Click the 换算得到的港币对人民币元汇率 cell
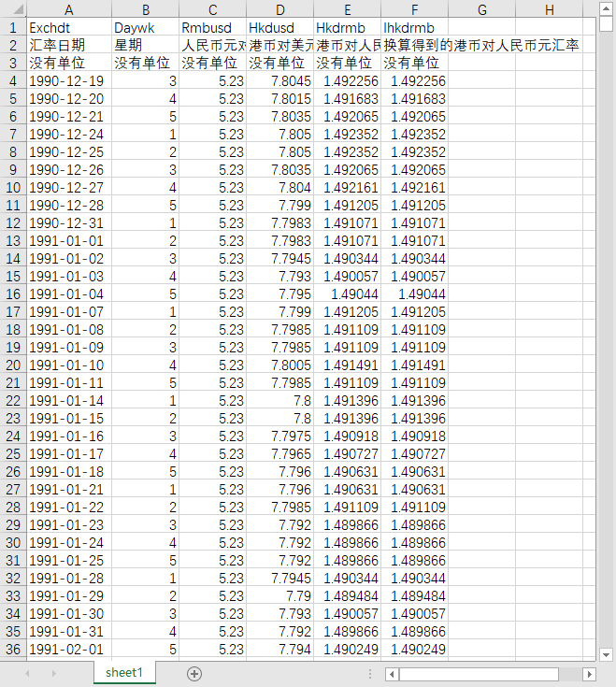This screenshot has height=687, width=616. click(x=481, y=45)
